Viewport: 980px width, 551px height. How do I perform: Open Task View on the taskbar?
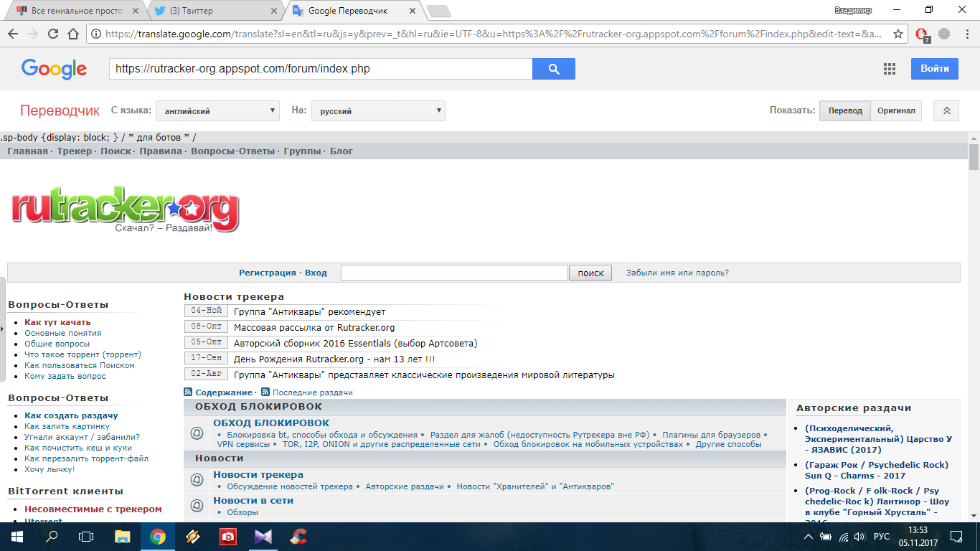pyautogui.click(x=86, y=536)
